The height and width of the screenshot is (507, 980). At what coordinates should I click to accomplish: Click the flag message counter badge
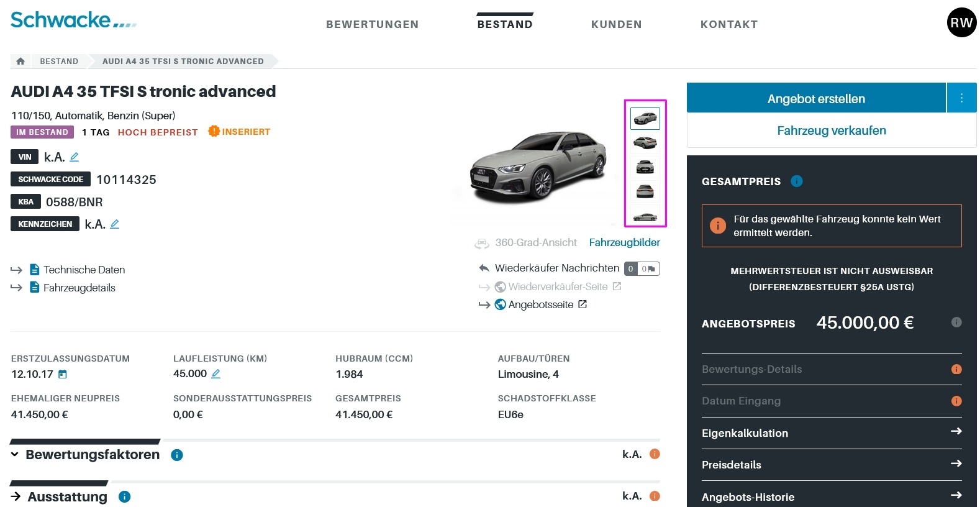click(649, 268)
